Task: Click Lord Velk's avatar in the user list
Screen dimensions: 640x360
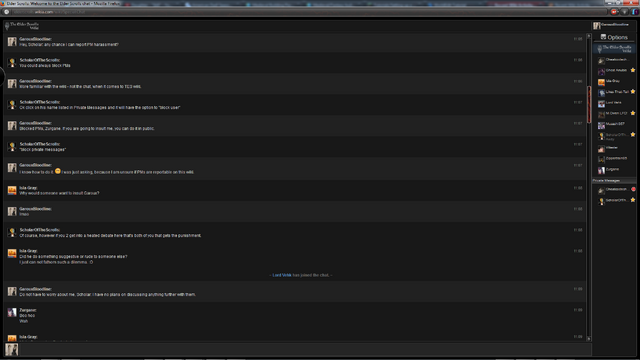Action: click(601, 104)
